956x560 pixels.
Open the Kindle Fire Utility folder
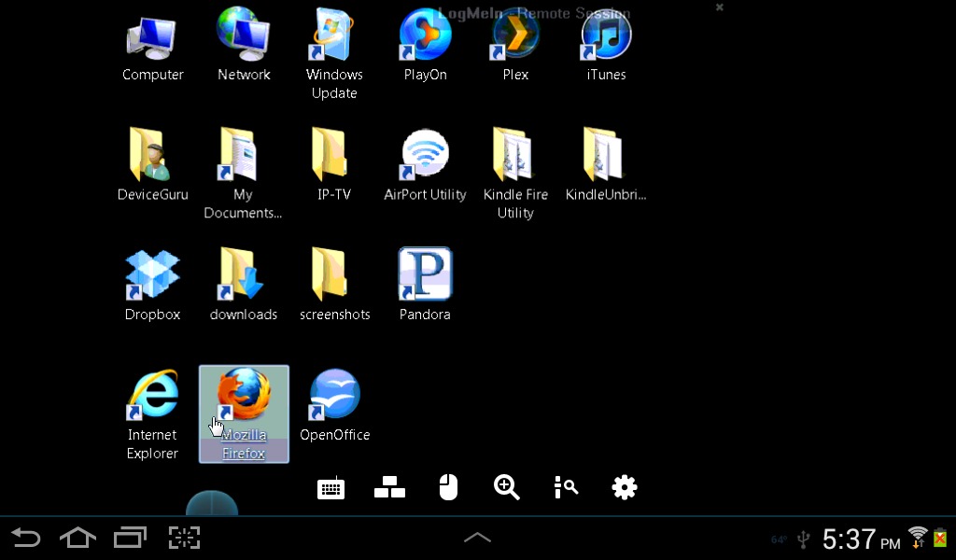click(x=515, y=173)
